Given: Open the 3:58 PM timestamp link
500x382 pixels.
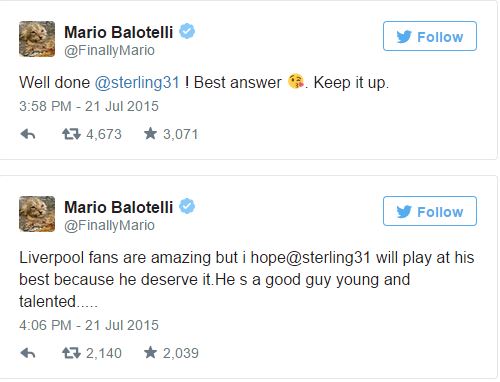Looking at the screenshot, I should pos(89,106).
